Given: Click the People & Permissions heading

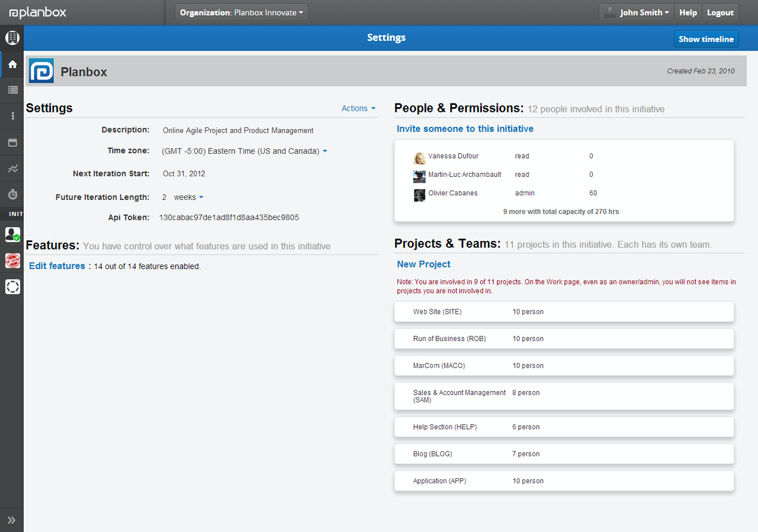Looking at the screenshot, I should pos(459,108).
